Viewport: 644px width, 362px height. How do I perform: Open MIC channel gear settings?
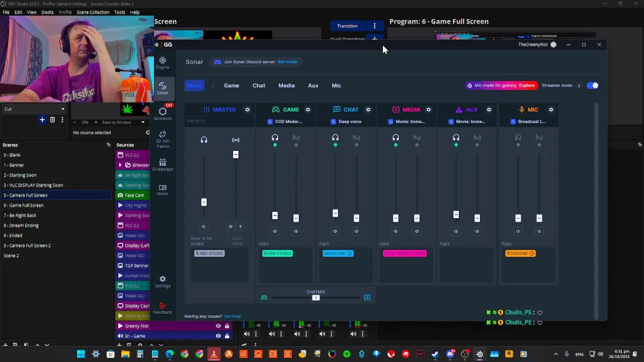coord(551,110)
